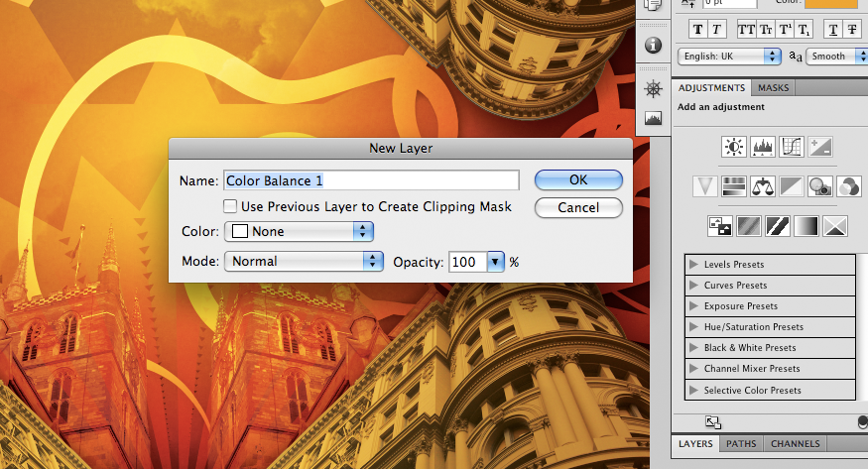
Task: Add a Channel Mixer adjustment
Action: 848,186
